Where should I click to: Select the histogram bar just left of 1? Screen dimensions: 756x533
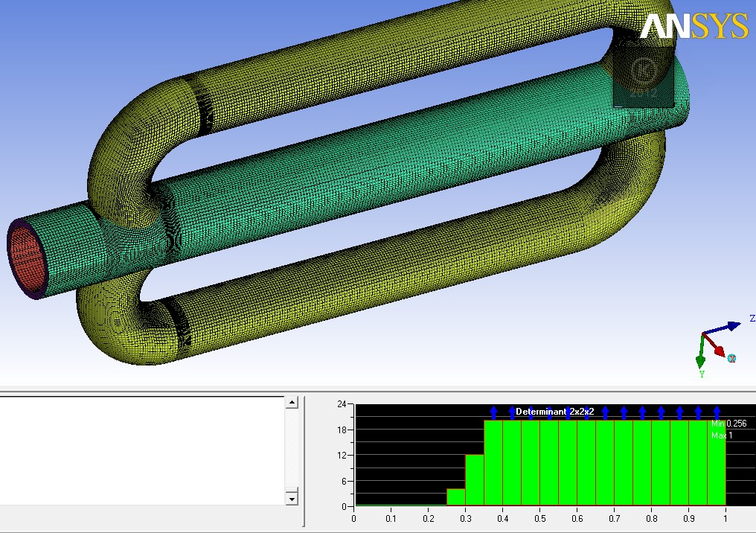(717, 463)
